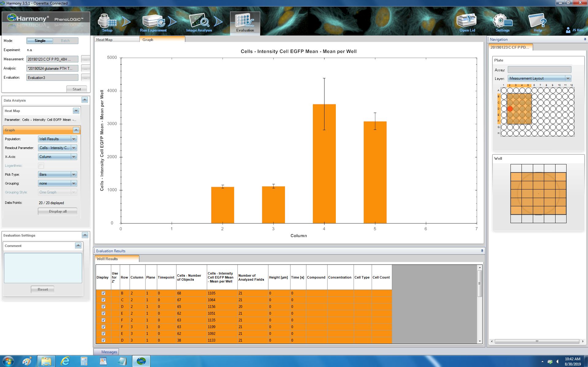This screenshot has height=367, width=588.
Task: Open the Setup workflow step
Action: [x=107, y=23]
